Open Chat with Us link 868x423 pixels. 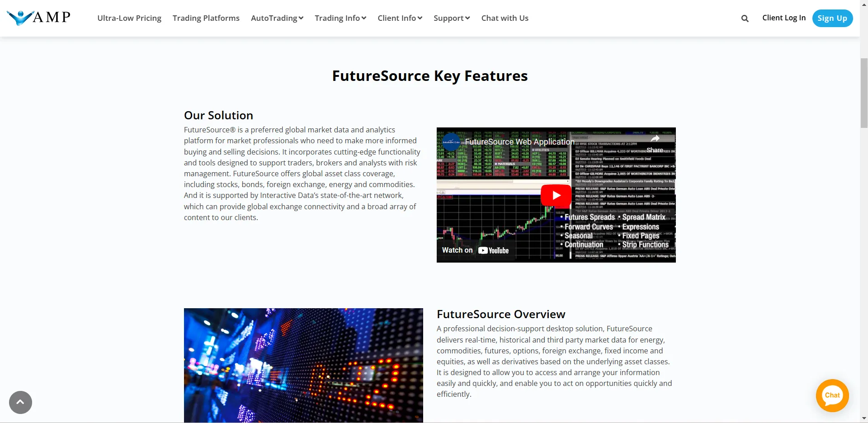505,18
